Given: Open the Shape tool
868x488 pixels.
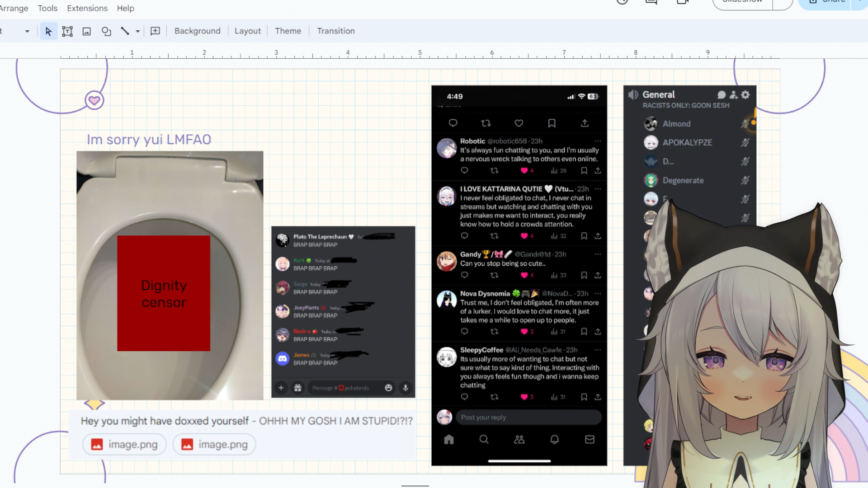Looking at the screenshot, I should click(106, 31).
